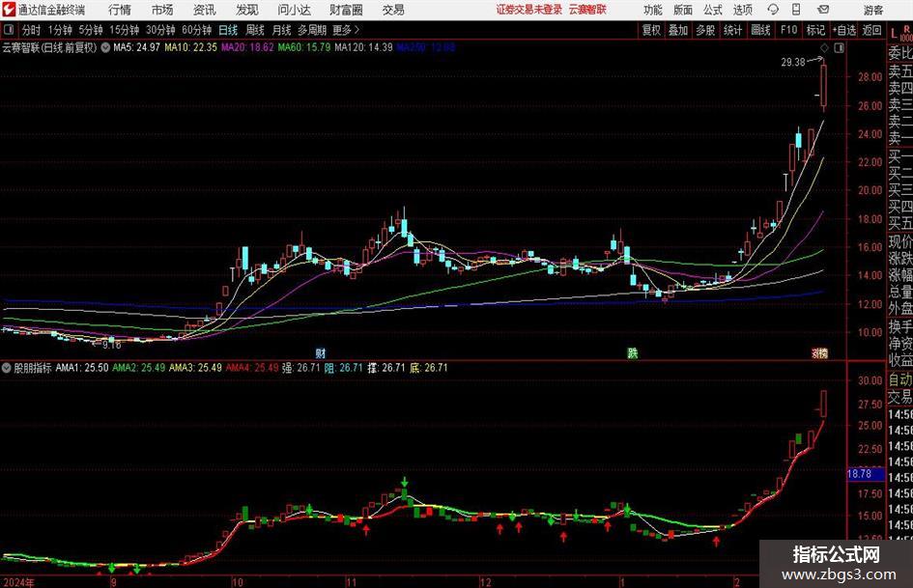
Task: Click the diamond marker icon above chart
Action: 824,47
